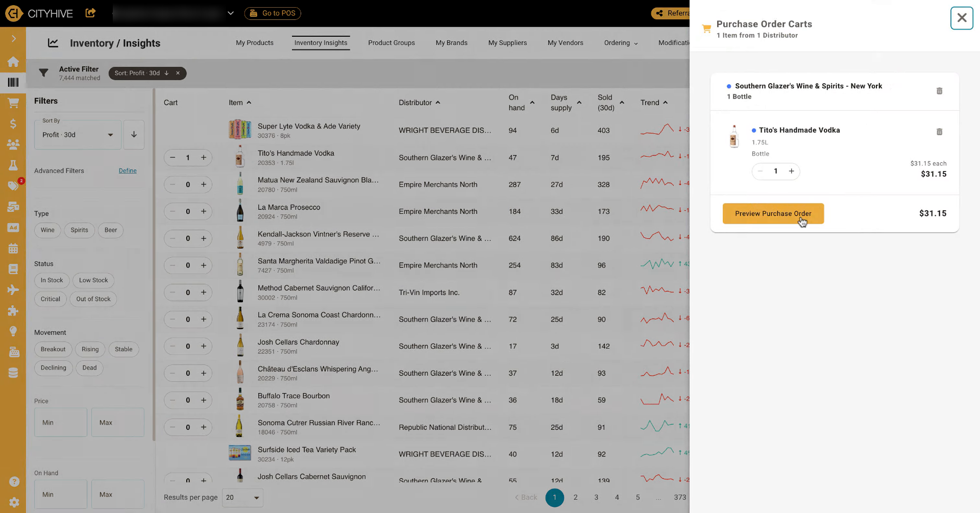Go to results page 2
Image resolution: width=980 pixels, height=513 pixels.
pos(575,498)
